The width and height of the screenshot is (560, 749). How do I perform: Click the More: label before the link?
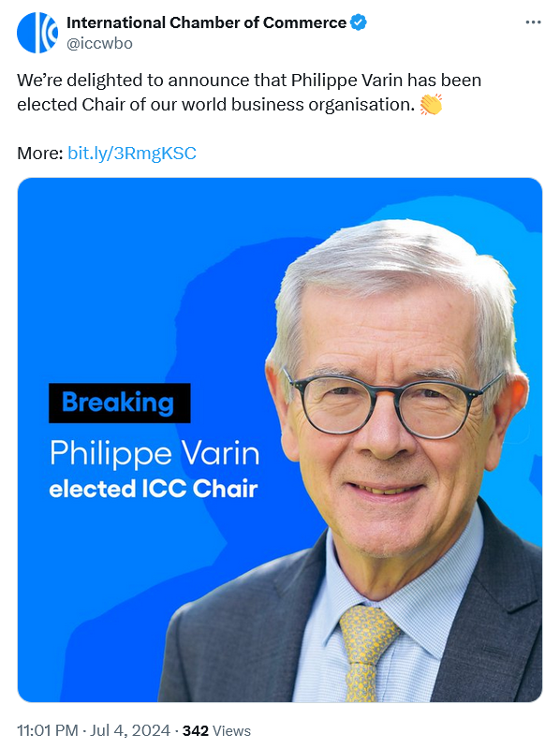pyautogui.click(x=40, y=154)
